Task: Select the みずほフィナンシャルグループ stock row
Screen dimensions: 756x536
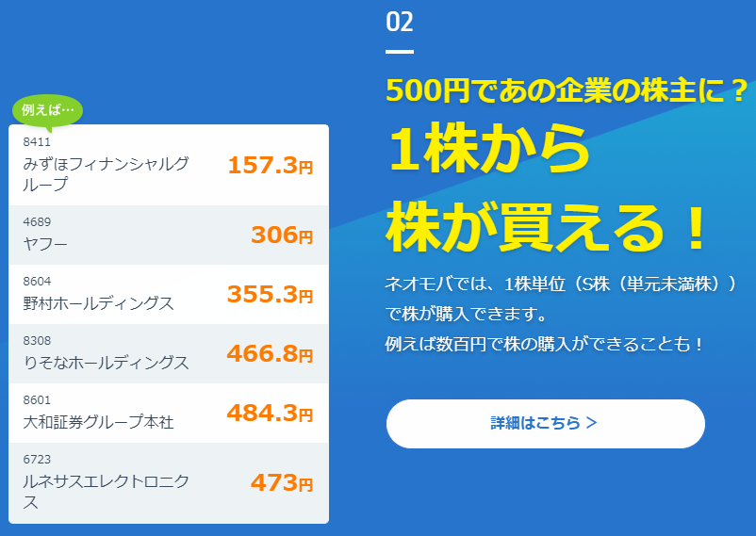Action: point(169,165)
